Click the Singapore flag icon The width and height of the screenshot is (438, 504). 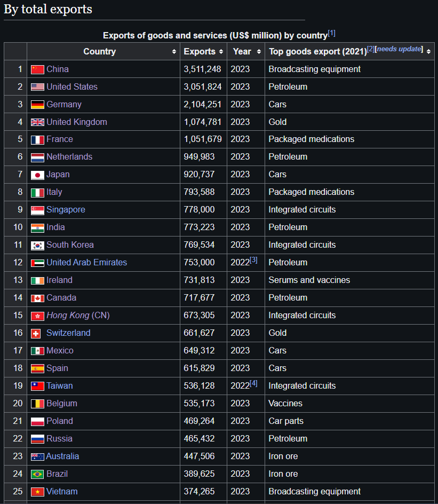click(37, 210)
